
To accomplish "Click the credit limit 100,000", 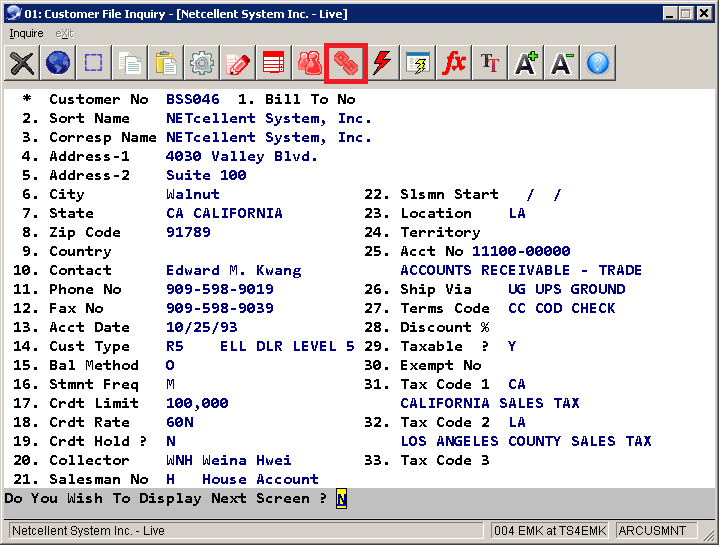I will (x=197, y=403).
